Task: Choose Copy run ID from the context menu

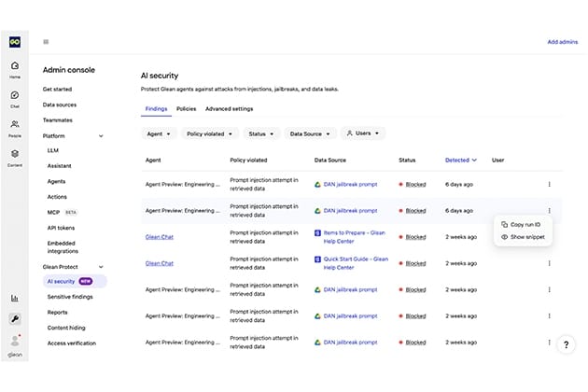Action: click(528, 224)
